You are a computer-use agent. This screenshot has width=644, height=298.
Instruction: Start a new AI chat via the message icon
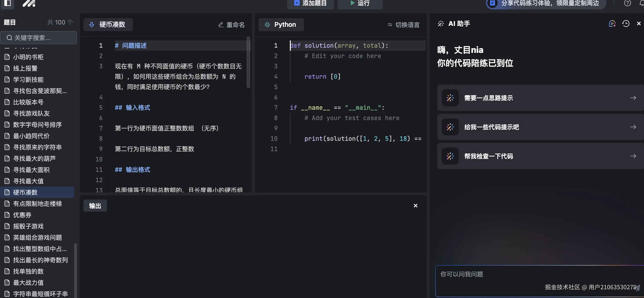coord(612,23)
